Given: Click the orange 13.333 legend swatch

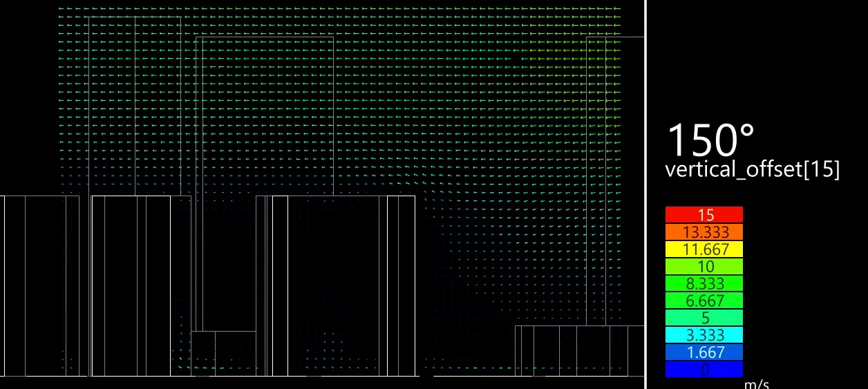Looking at the screenshot, I should tap(704, 232).
